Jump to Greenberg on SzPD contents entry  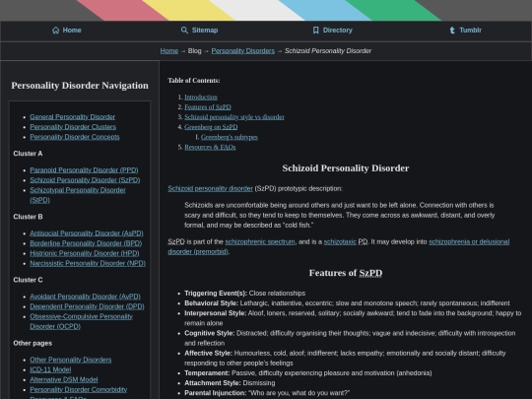(211, 127)
